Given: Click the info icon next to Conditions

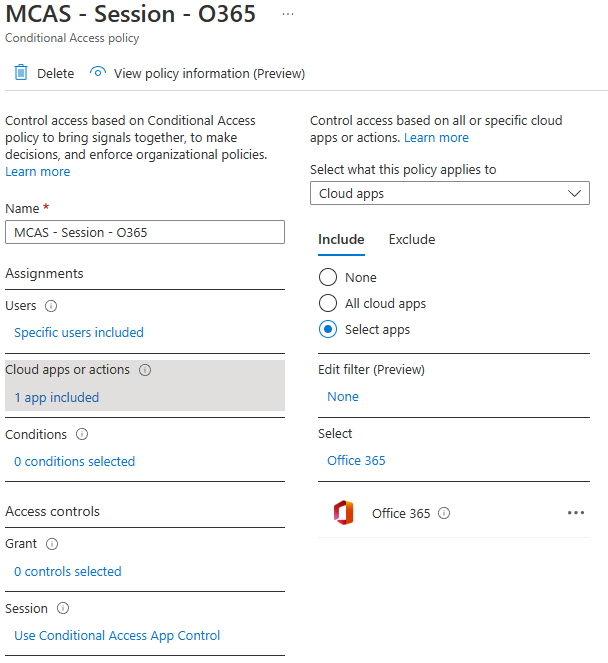Looking at the screenshot, I should [x=82, y=434].
